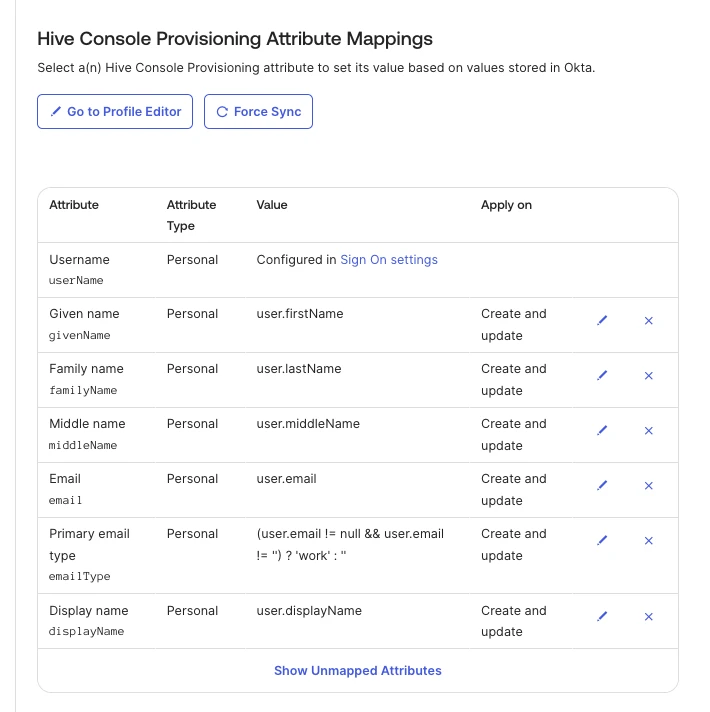Screen dimensions: 710x712
Task: Select the user.email value cell
Action: (286, 479)
